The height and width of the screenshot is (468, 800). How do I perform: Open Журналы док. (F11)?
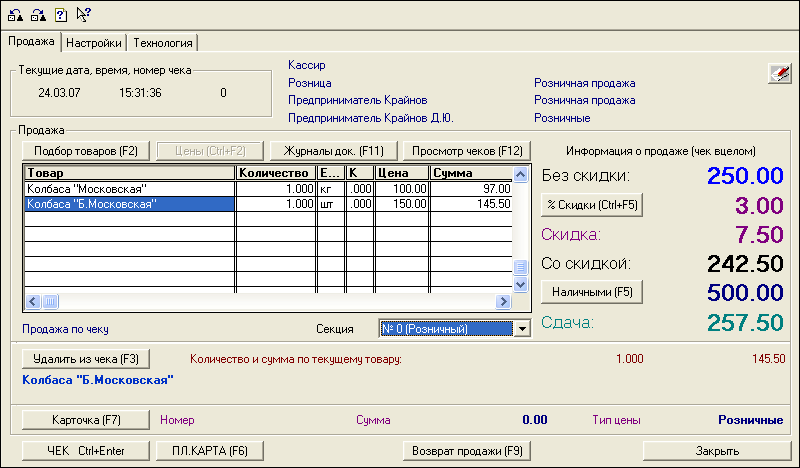(x=334, y=151)
